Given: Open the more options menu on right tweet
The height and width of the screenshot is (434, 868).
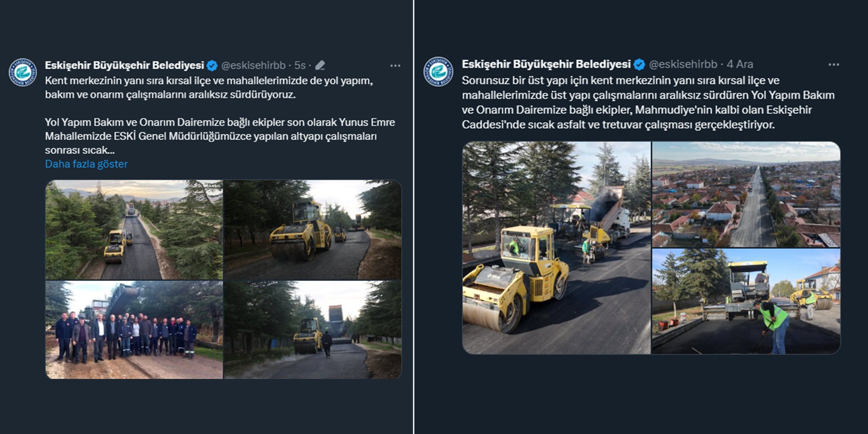Looking at the screenshot, I should (x=833, y=64).
